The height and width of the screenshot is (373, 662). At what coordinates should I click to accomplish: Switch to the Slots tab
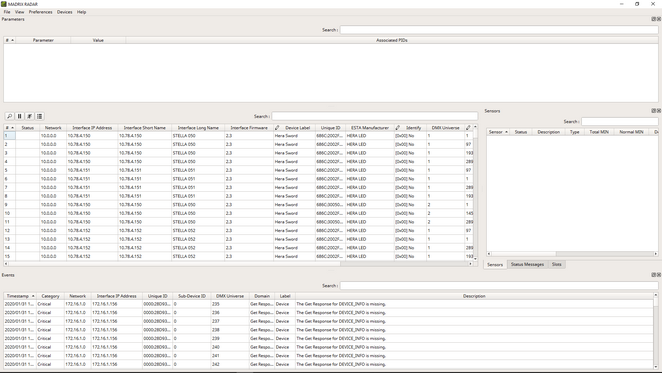(x=556, y=264)
